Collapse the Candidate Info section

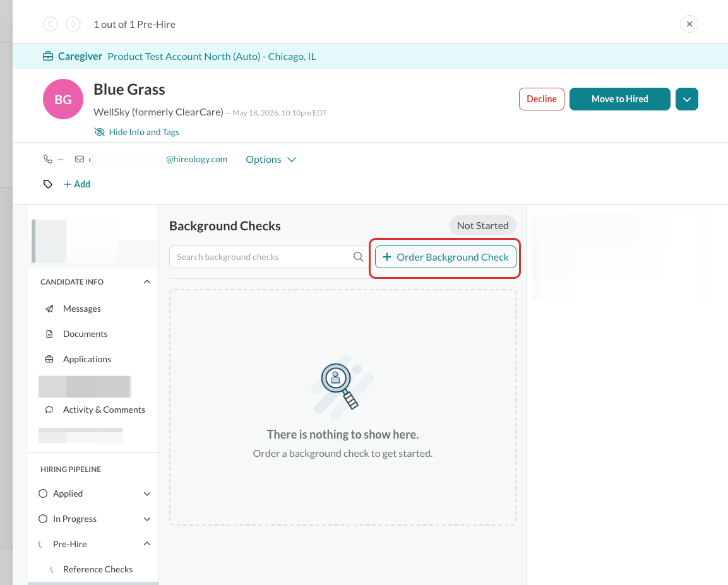click(x=147, y=282)
